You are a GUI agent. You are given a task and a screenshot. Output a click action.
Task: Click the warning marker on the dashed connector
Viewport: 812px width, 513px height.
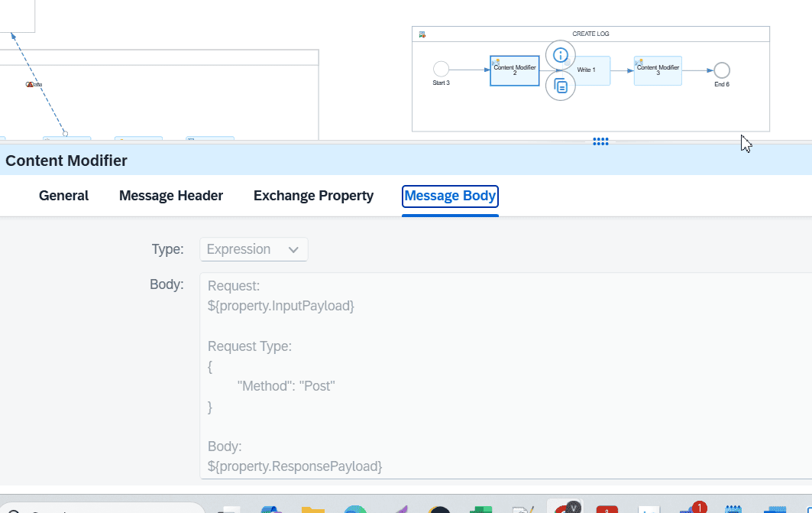pyautogui.click(x=31, y=84)
